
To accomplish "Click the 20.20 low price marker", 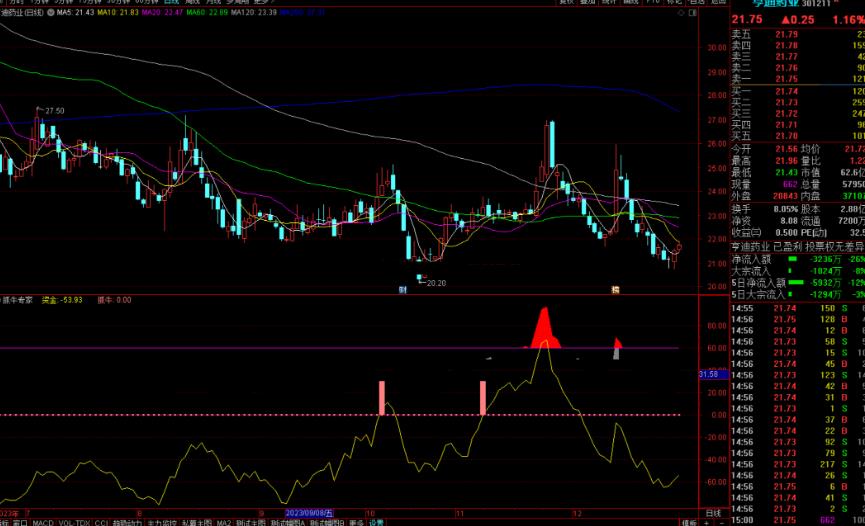I will pyautogui.click(x=436, y=283).
